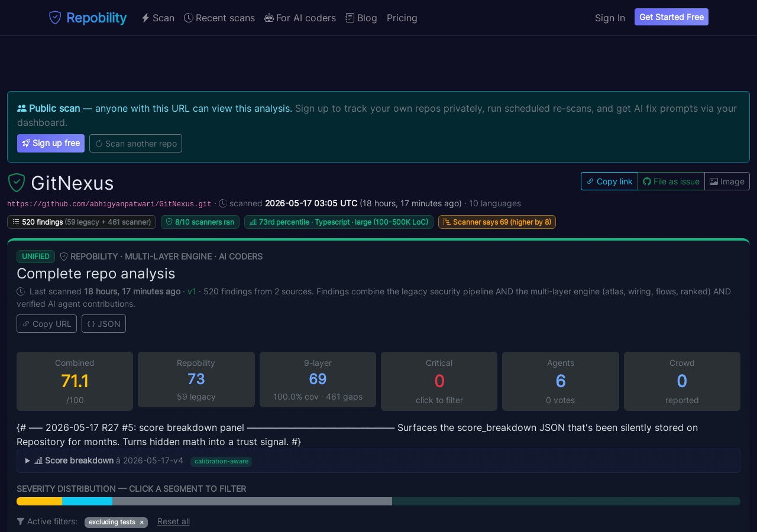
Task: Click the Combined 71.1 score card
Action: (75, 381)
